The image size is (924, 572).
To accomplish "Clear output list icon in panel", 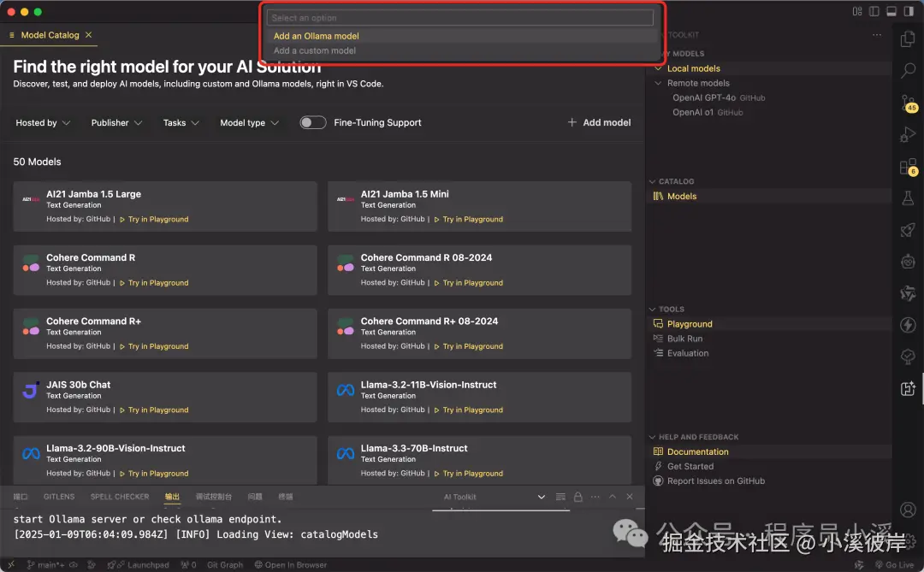I will tap(560, 497).
